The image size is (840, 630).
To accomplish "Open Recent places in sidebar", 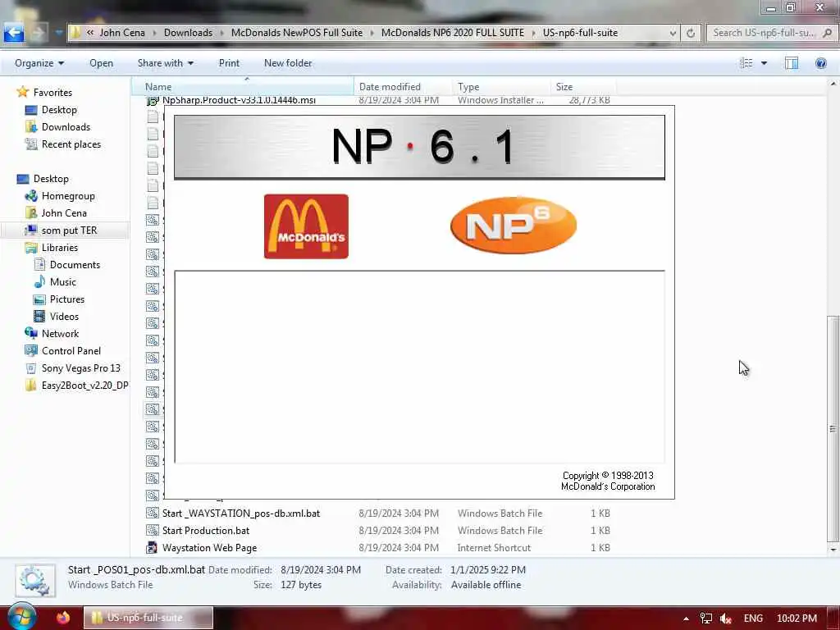I will [71, 144].
